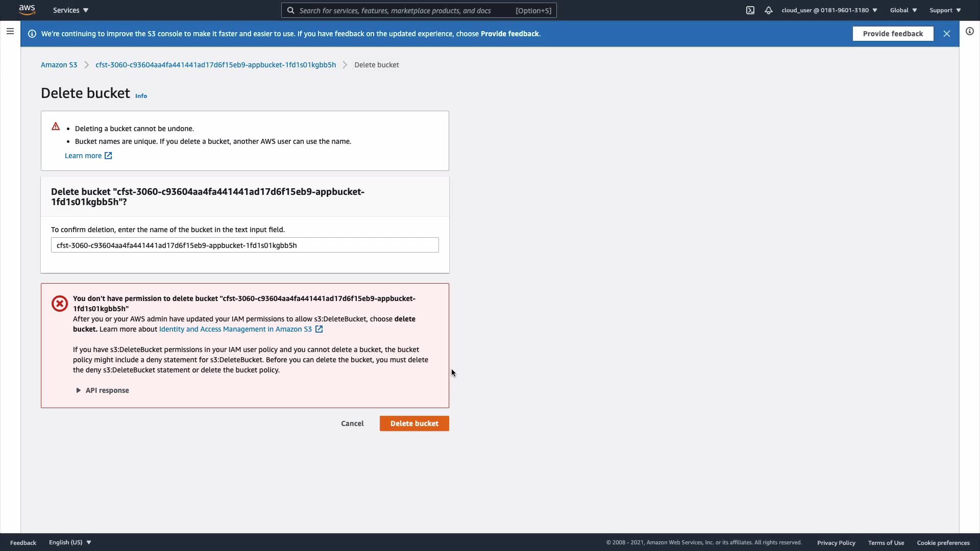The image size is (980, 551).
Task: Expand the Services dropdown
Action: (70, 10)
